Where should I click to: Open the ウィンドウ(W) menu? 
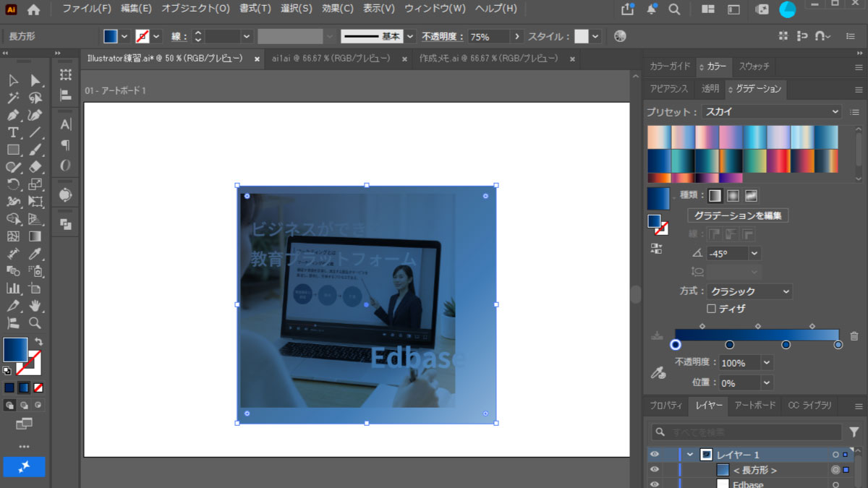435,9
